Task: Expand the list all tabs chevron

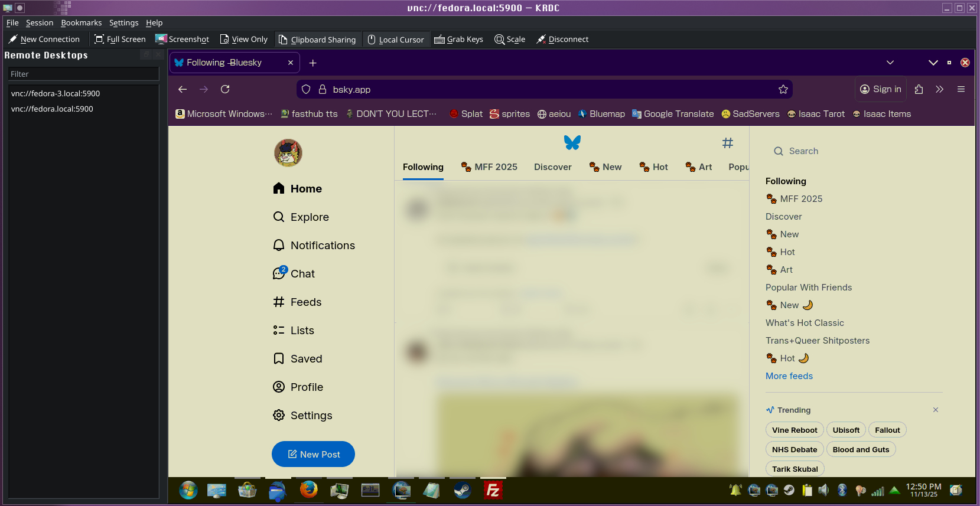Action: click(890, 63)
